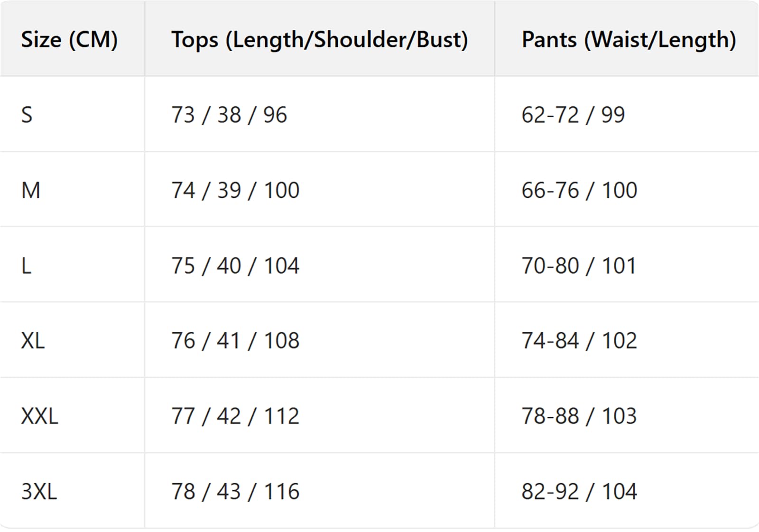Select tops measurement 77 / 42 / 112

235,416
